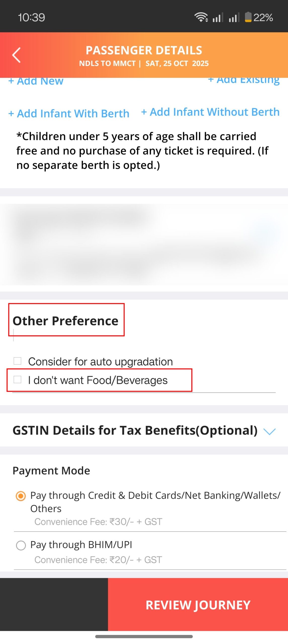
Task: Expand GSTIN Details chevron arrow
Action: click(269, 431)
